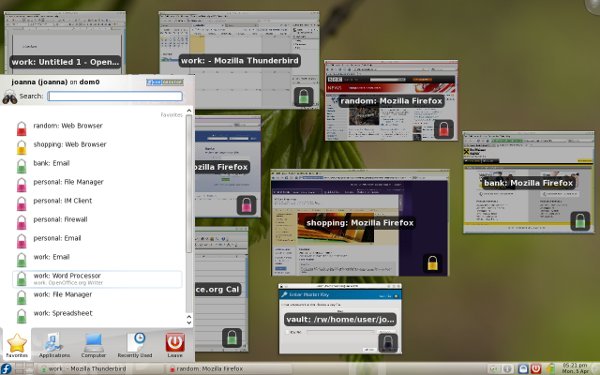The image size is (600, 375).
Task: Select the bank: Mozilla Firefox window thumbnail
Action: point(528,183)
